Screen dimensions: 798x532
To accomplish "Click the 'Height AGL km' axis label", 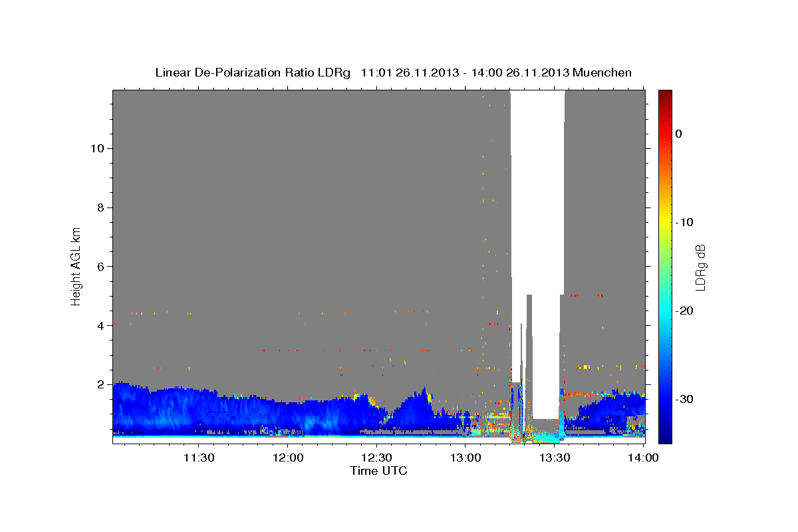I will (x=76, y=265).
